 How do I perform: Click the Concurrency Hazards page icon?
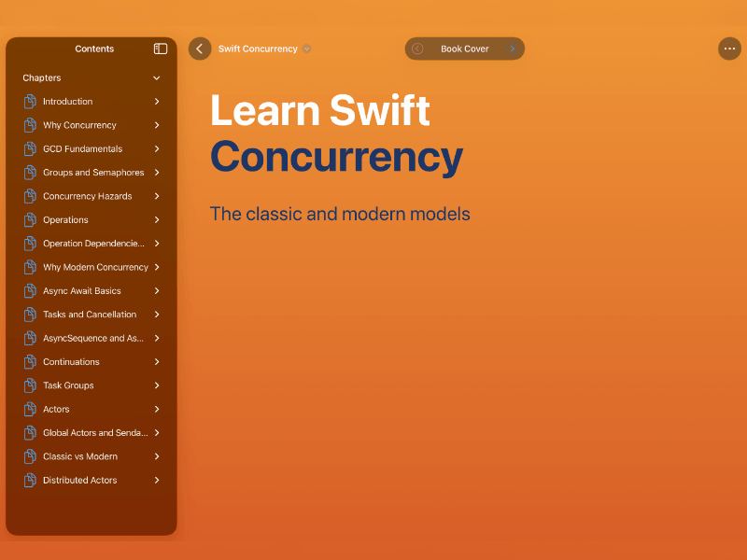(30, 196)
